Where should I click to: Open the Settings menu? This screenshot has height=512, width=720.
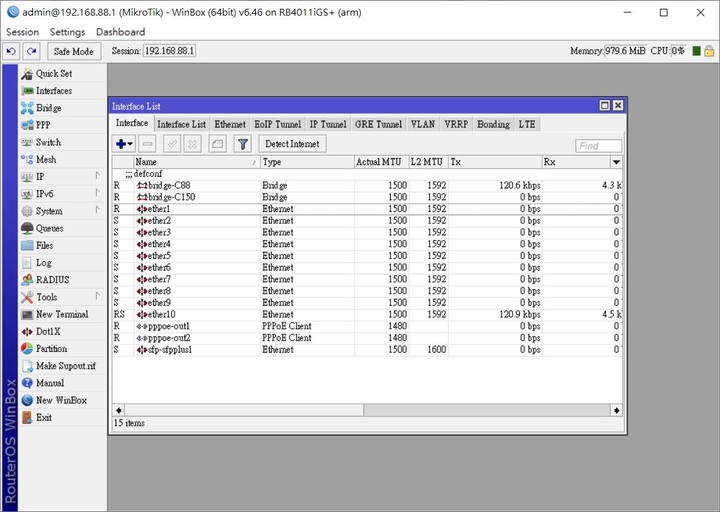[x=68, y=32]
